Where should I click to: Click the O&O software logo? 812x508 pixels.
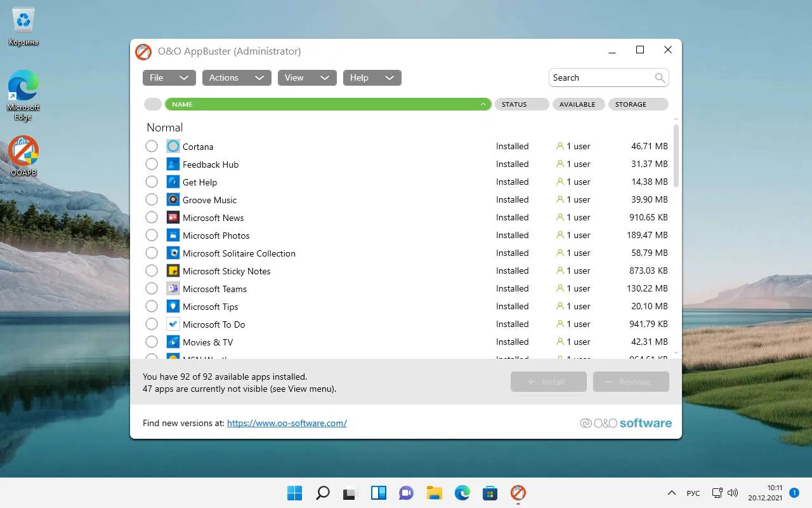click(626, 423)
